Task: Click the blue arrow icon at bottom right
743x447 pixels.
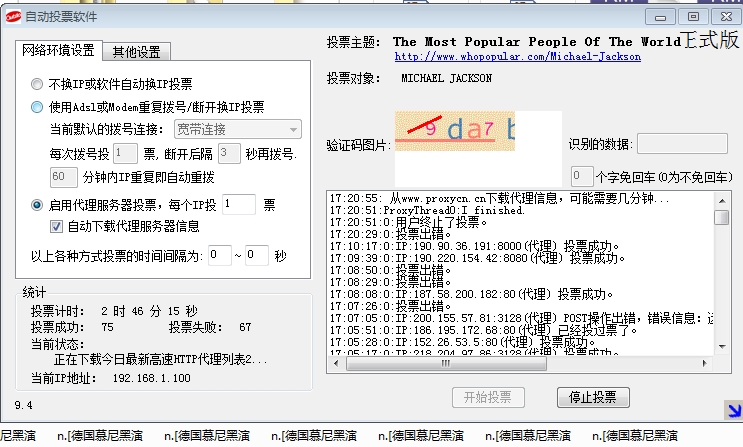Action: (734, 410)
